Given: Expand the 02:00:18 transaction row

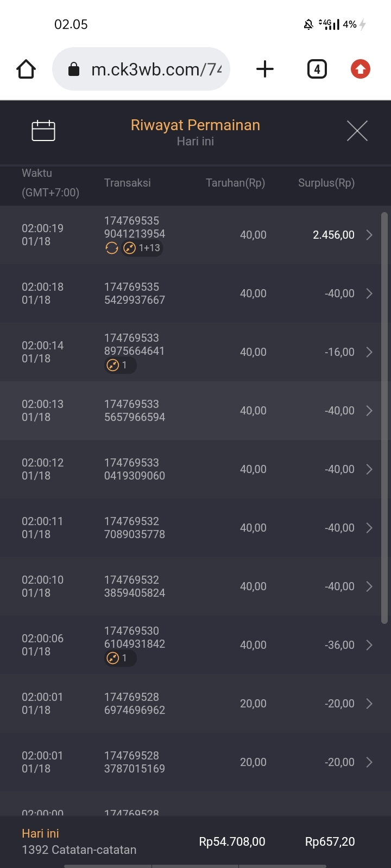Looking at the screenshot, I should click(x=369, y=293).
